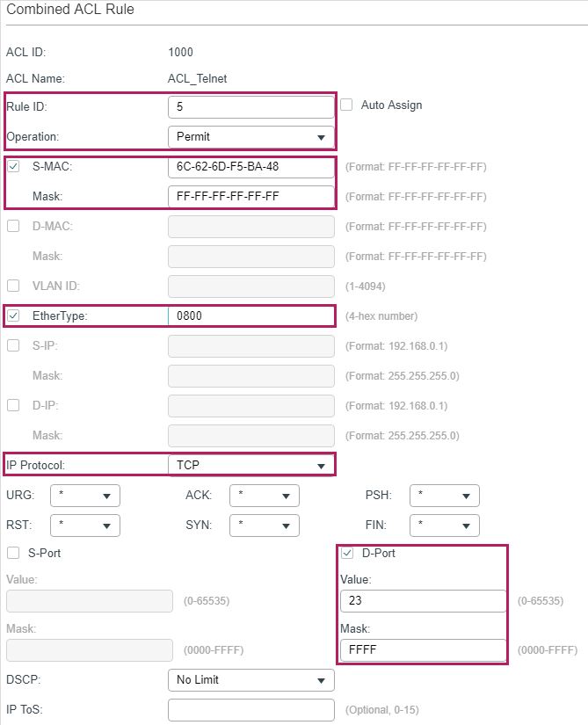Viewport: 588px width, 725px height.
Task: Uncheck the EtherType checkbox
Action: coord(13,316)
